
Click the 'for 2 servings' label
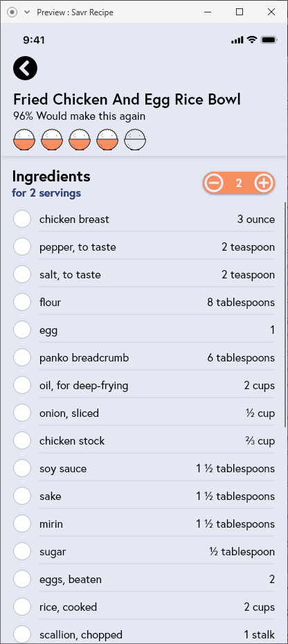[x=46, y=193]
